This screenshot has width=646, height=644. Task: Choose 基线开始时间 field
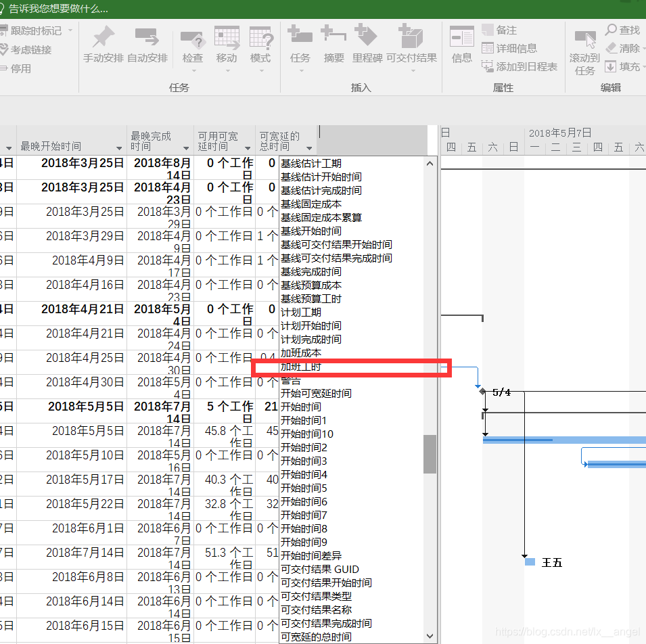[x=311, y=231]
